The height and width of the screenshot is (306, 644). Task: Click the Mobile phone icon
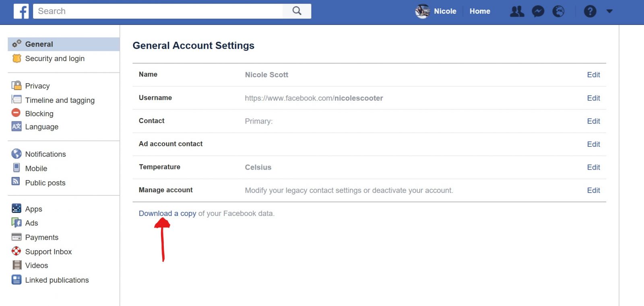17,168
